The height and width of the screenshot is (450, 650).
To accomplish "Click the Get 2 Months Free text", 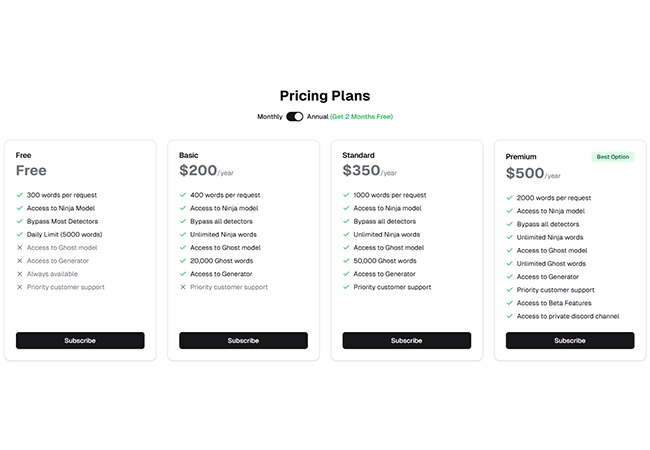I will 361,117.
